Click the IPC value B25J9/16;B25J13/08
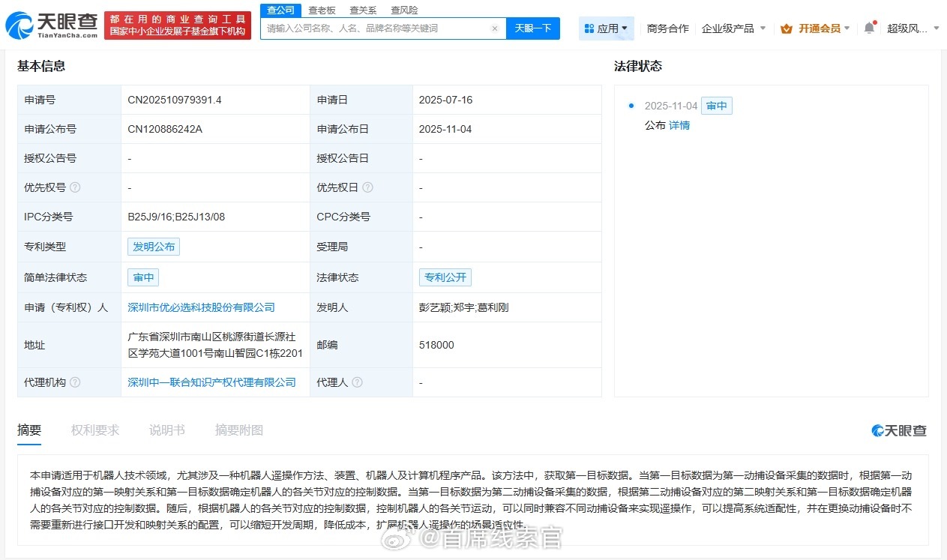947x560 pixels. [176, 217]
